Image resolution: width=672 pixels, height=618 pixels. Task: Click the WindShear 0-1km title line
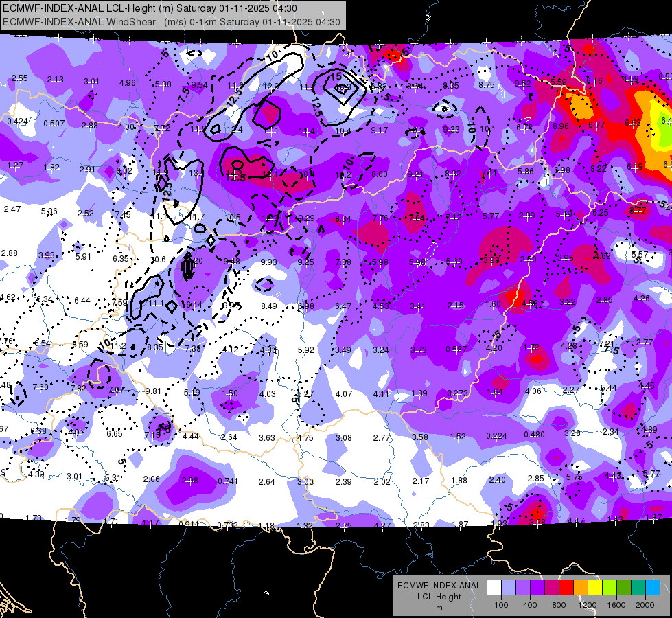click(x=172, y=22)
